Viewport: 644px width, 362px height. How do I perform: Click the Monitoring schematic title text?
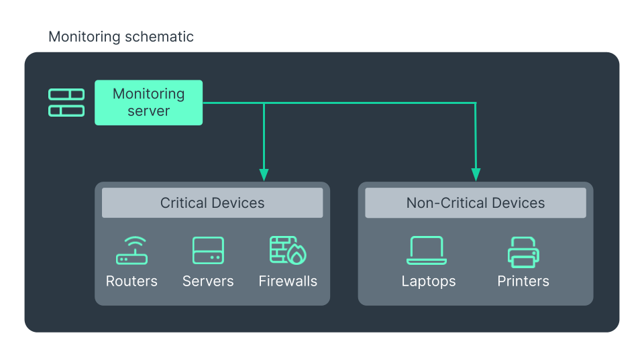[x=121, y=36]
